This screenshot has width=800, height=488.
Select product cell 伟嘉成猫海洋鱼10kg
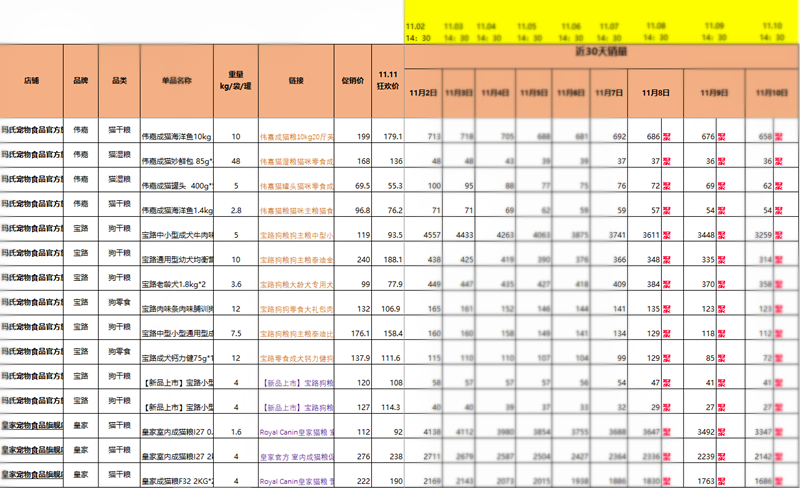tap(177, 131)
